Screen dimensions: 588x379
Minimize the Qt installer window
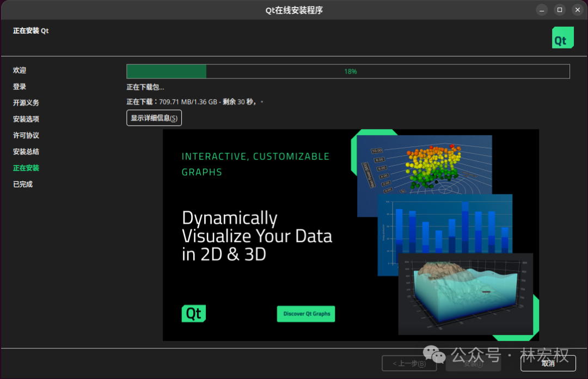[x=542, y=10]
